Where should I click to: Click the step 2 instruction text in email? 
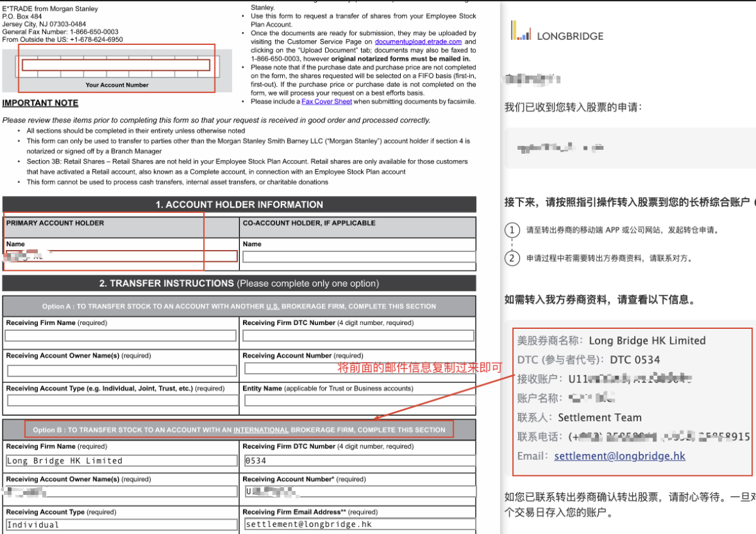click(611, 259)
